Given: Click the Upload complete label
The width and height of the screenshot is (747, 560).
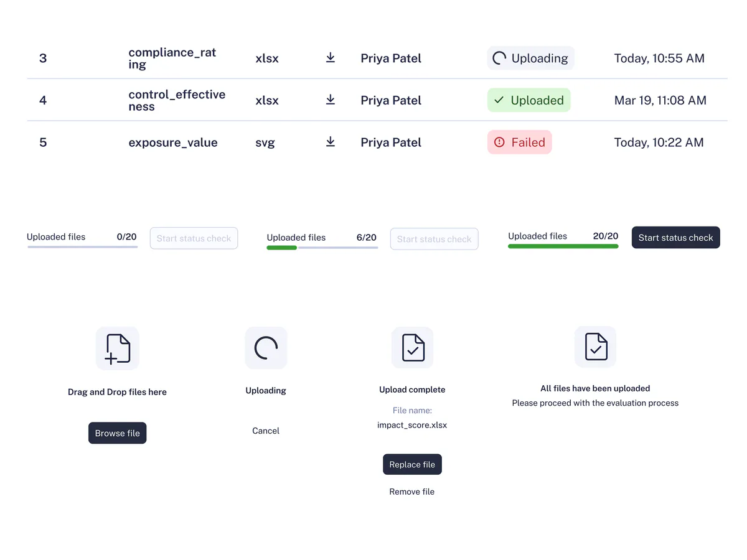Looking at the screenshot, I should 412,390.
